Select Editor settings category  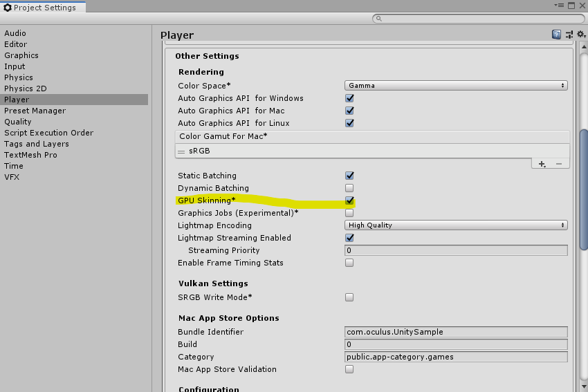pos(15,44)
